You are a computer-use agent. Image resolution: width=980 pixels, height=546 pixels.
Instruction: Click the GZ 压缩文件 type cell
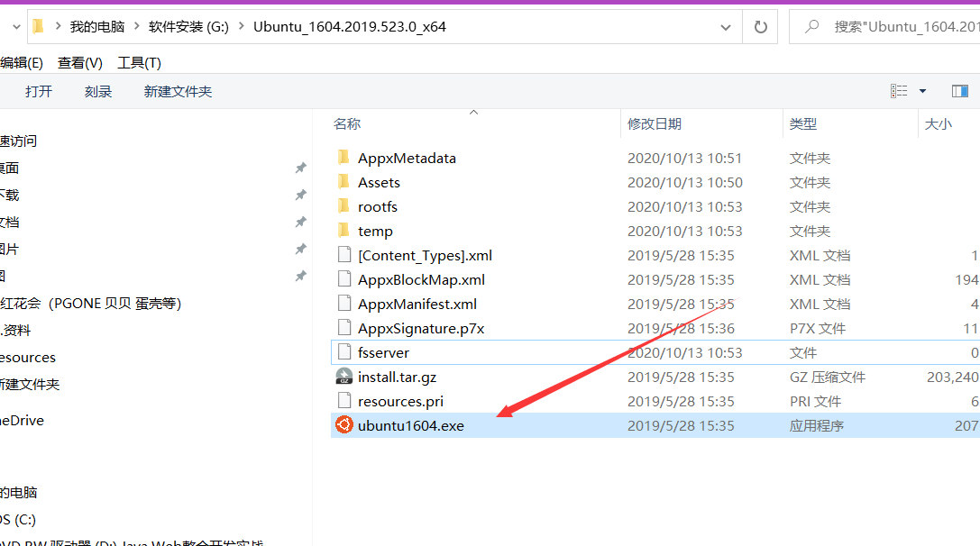pyautogui.click(x=827, y=378)
